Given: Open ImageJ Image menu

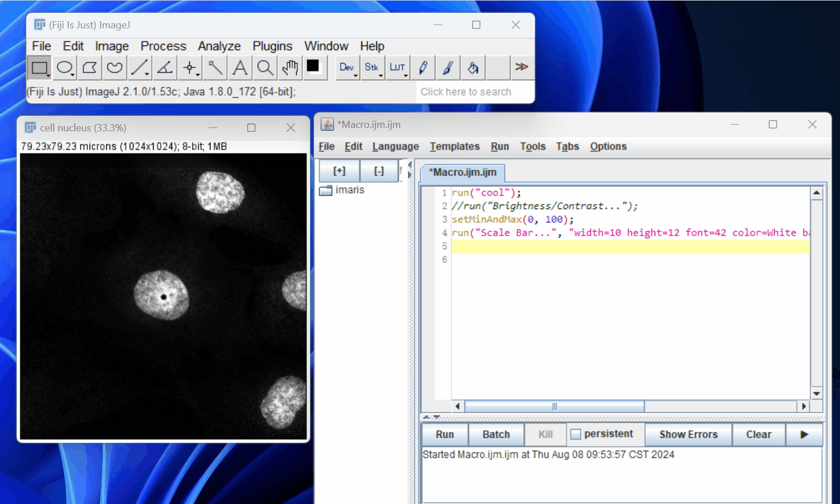Looking at the screenshot, I should pos(112,46).
